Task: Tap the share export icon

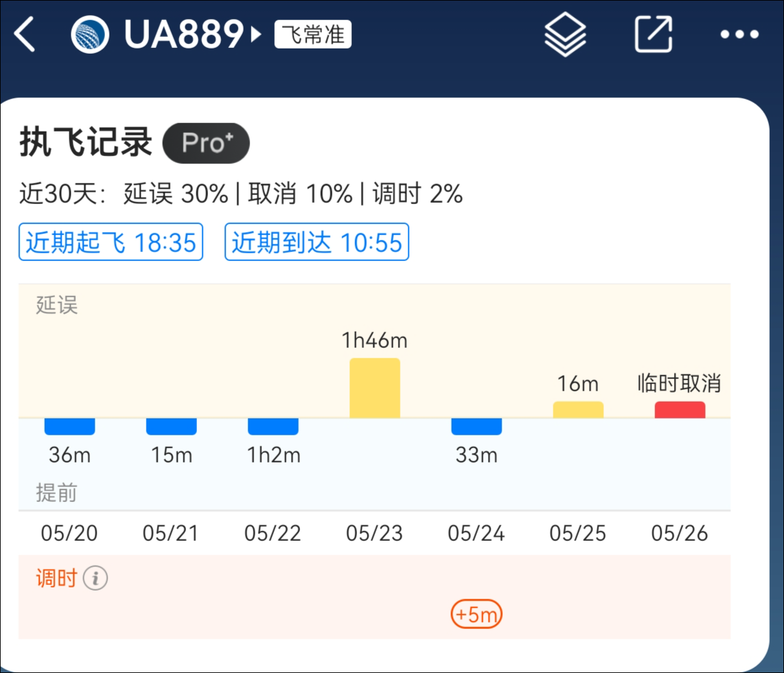Action: click(653, 34)
